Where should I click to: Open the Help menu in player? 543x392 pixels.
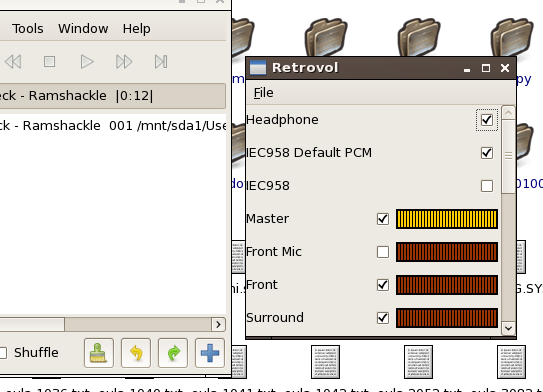[136, 28]
